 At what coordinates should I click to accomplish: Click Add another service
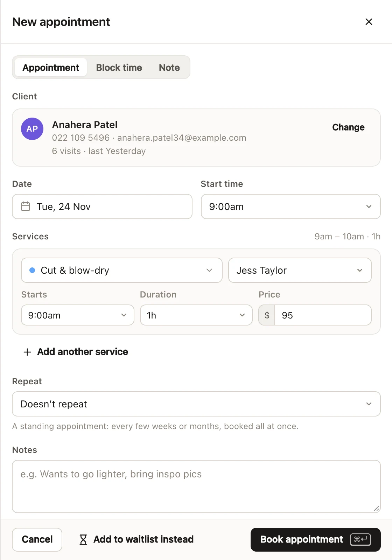[x=76, y=352]
